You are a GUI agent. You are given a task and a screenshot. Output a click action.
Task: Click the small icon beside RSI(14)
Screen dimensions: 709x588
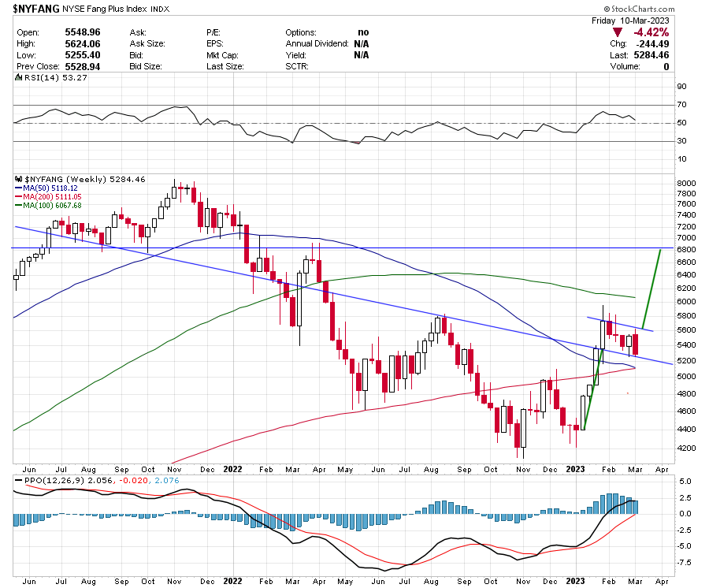19,77
